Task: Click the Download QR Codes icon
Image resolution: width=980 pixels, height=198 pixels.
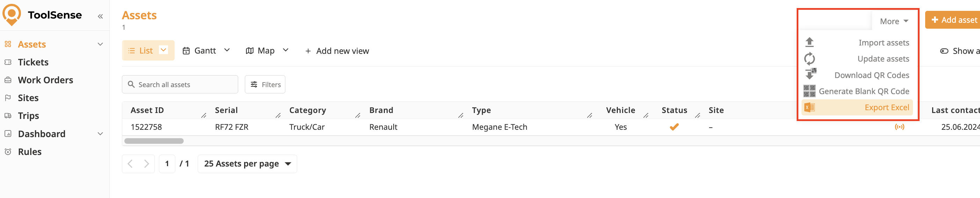Action: pos(810,74)
